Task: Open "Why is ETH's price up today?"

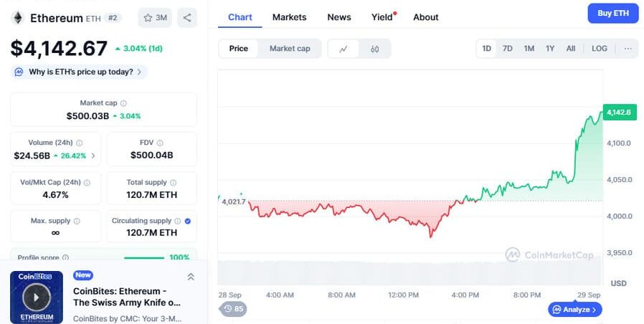Action: [80, 72]
